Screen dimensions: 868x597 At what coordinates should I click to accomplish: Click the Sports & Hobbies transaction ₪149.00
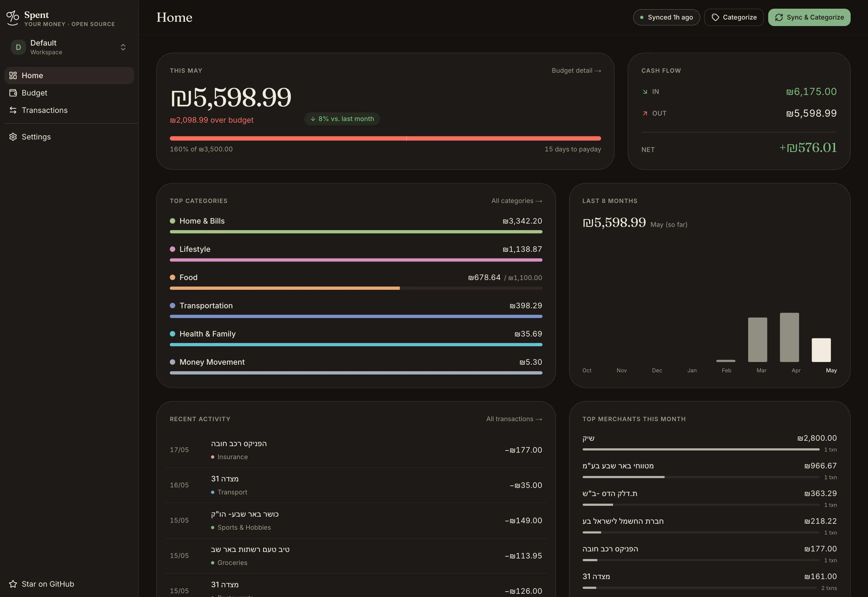(x=356, y=520)
